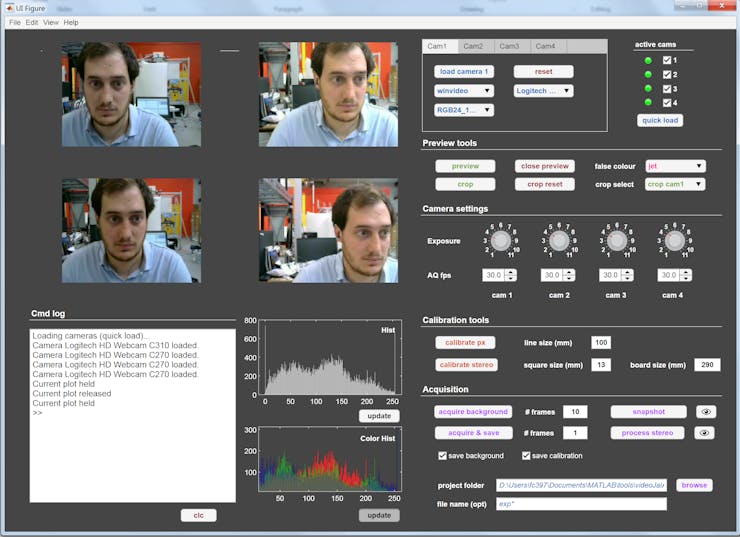The image size is (740, 537).
Task: Switch to the Cam2 tab
Action: click(473, 46)
